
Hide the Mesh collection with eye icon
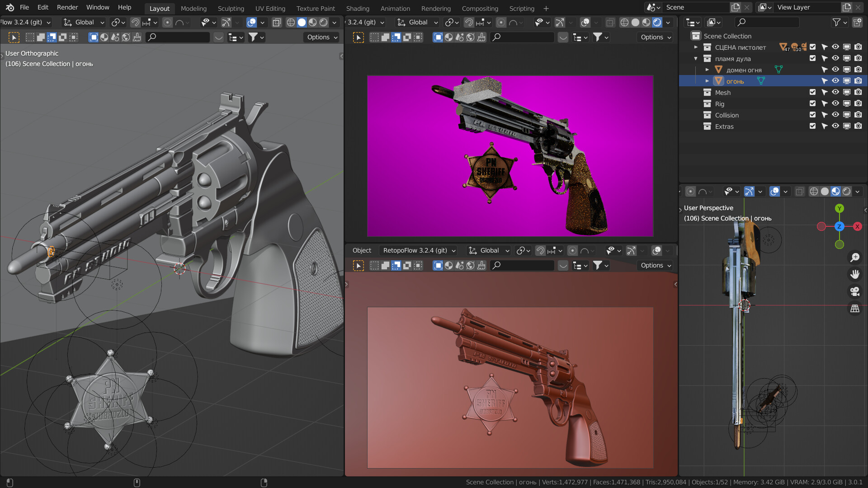click(835, 92)
